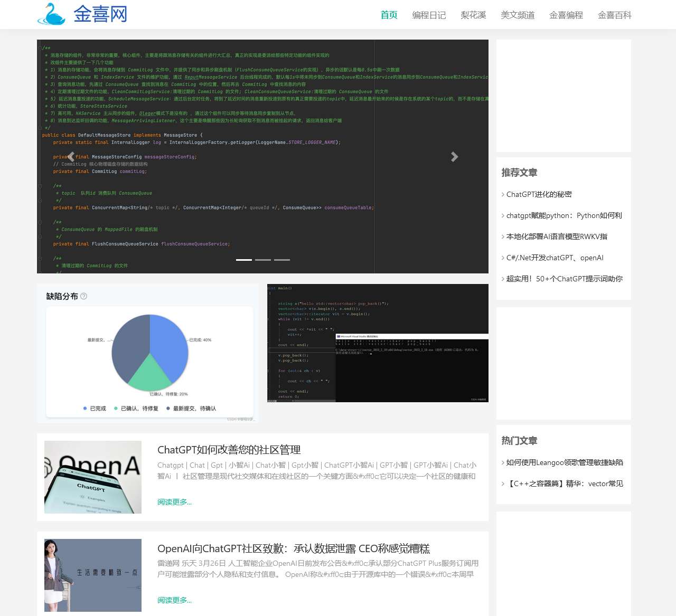Click chevron before ChatGPT进化的秘密

point(503,194)
